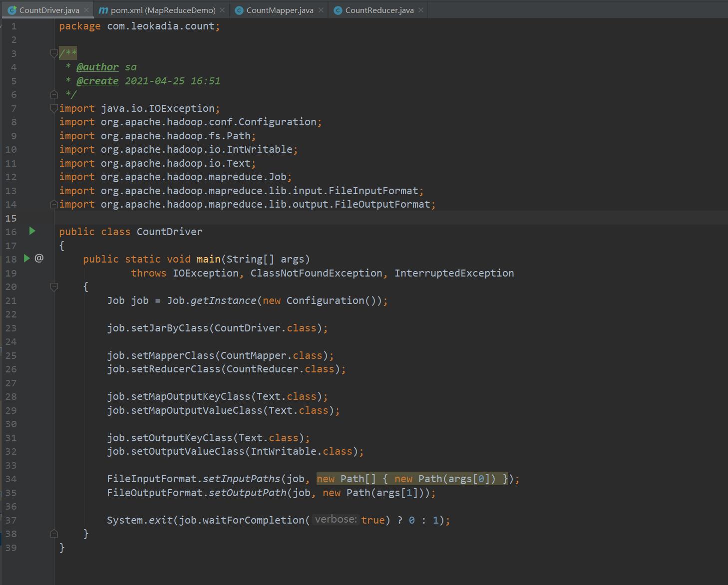Image resolution: width=728 pixels, height=585 pixels.
Task: Click the highlighted new Path[] expression
Action: point(412,479)
